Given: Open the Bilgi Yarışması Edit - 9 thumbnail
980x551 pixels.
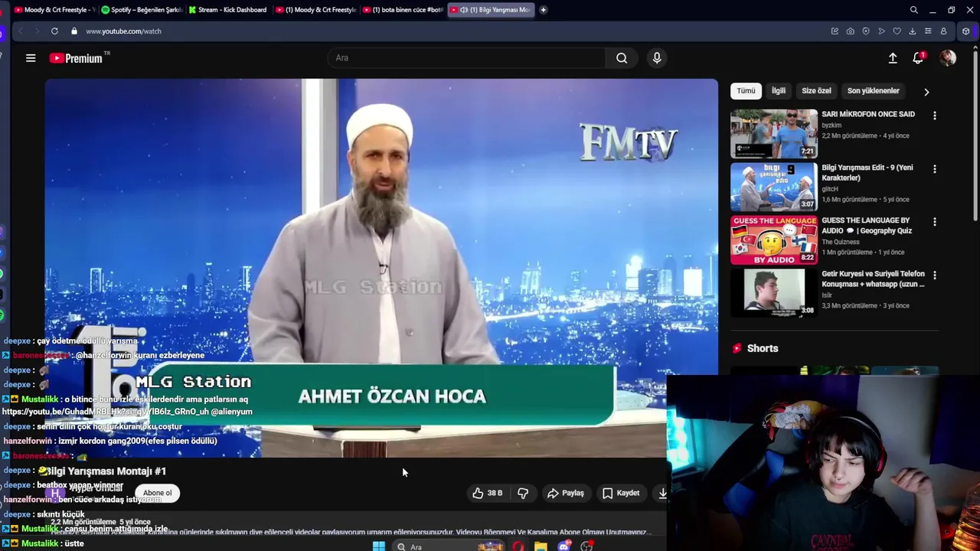Looking at the screenshot, I should 774,187.
